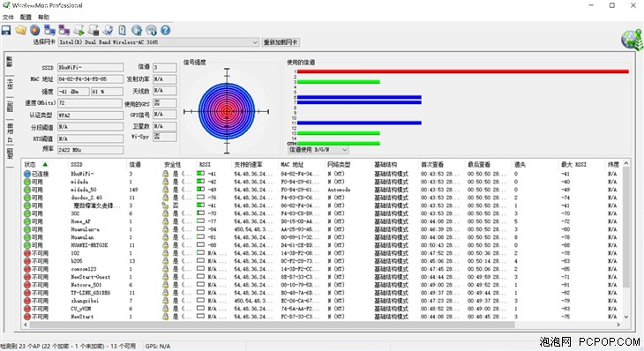
Task: Click the blue question mark help icon
Action: (x=166, y=30)
